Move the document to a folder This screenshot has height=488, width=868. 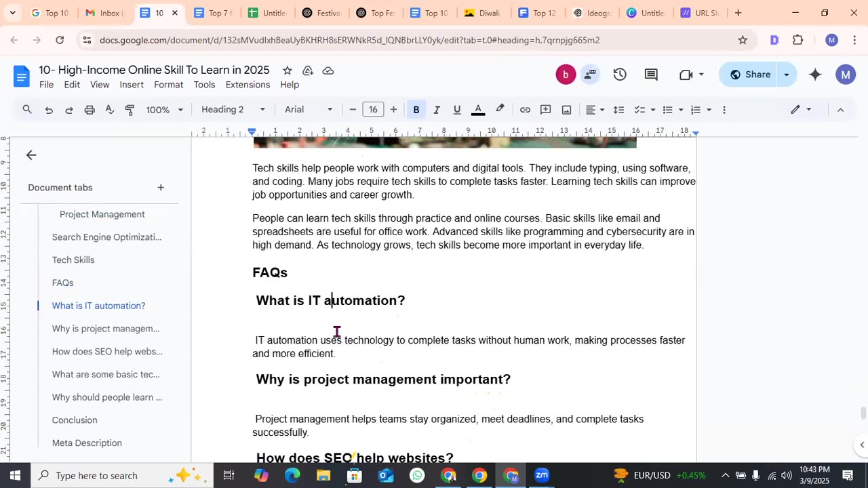[x=308, y=70]
